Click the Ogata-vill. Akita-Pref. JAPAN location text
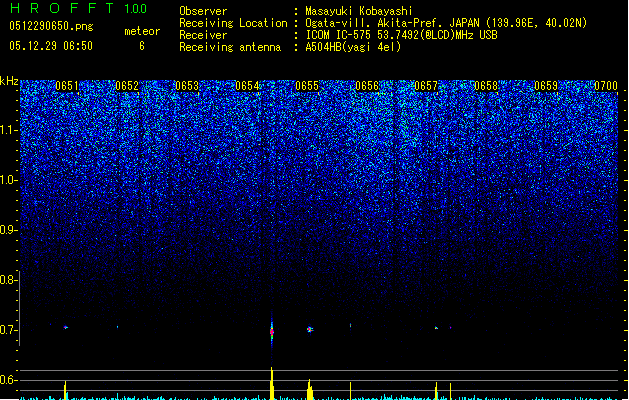629x400 pixels. coord(446,23)
